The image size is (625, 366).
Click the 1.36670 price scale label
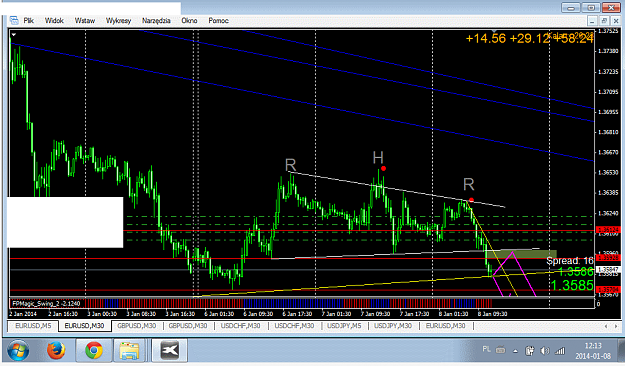coord(608,152)
